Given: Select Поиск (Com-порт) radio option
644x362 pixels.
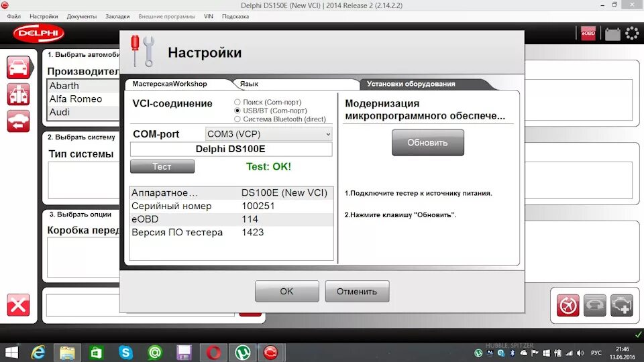Looking at the screenshot, I should (237, 102).
